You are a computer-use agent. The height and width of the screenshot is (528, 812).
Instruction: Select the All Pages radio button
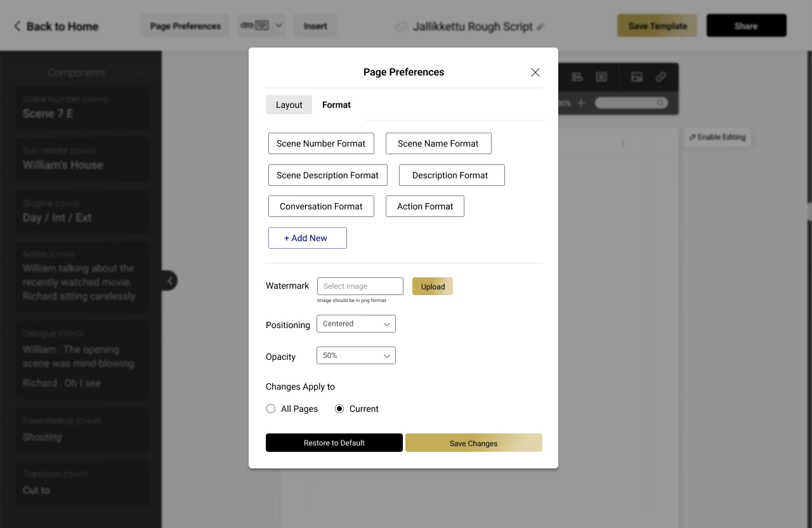pyautogui.click(x=271, y=409)
